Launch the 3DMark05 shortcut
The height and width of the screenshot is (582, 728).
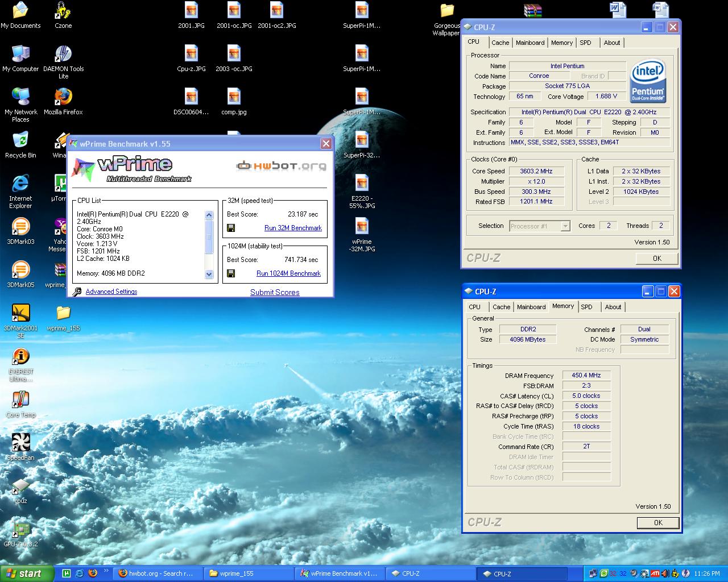20,274
